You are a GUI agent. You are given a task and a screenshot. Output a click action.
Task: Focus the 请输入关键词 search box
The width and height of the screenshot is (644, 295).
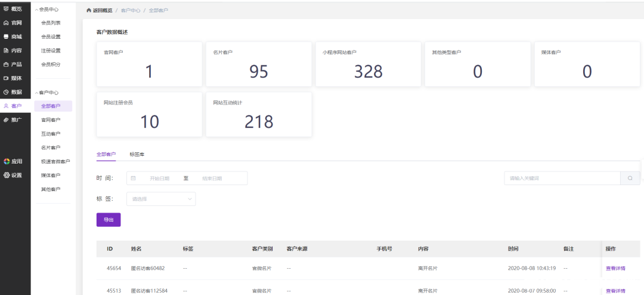coord(562,178)
